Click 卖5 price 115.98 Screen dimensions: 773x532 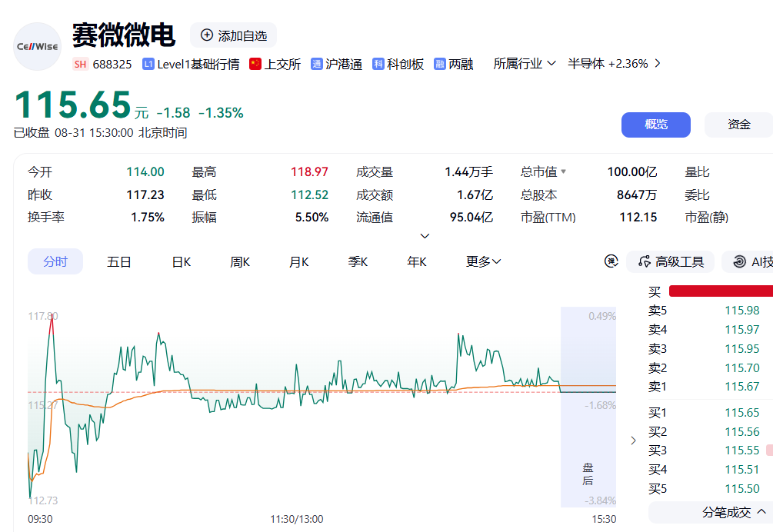(x=742, y=311)
